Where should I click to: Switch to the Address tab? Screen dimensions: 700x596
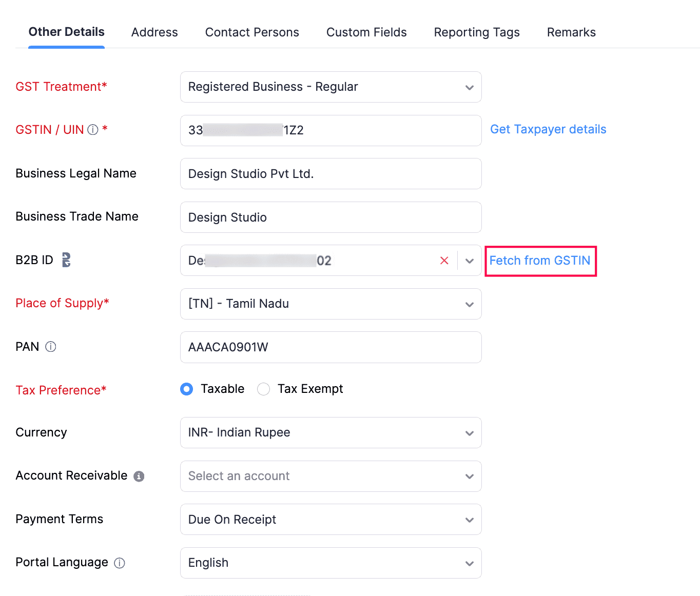tap(154, 32)
